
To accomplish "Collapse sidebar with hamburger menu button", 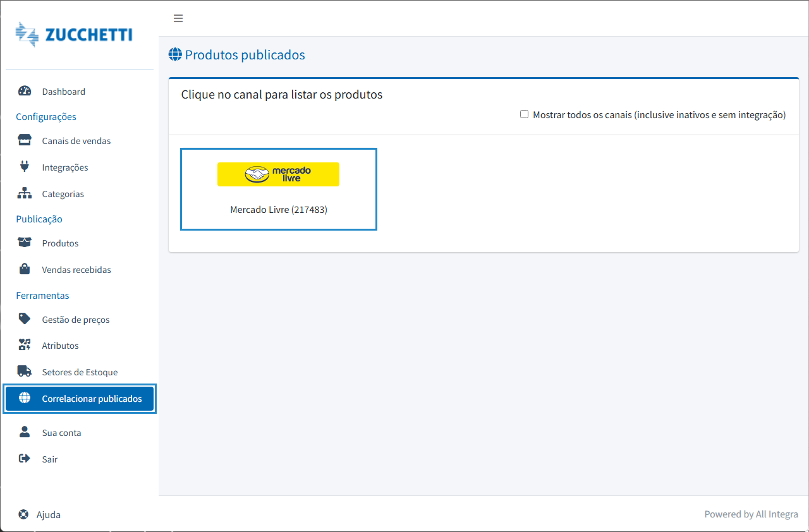I will point(178,18).
